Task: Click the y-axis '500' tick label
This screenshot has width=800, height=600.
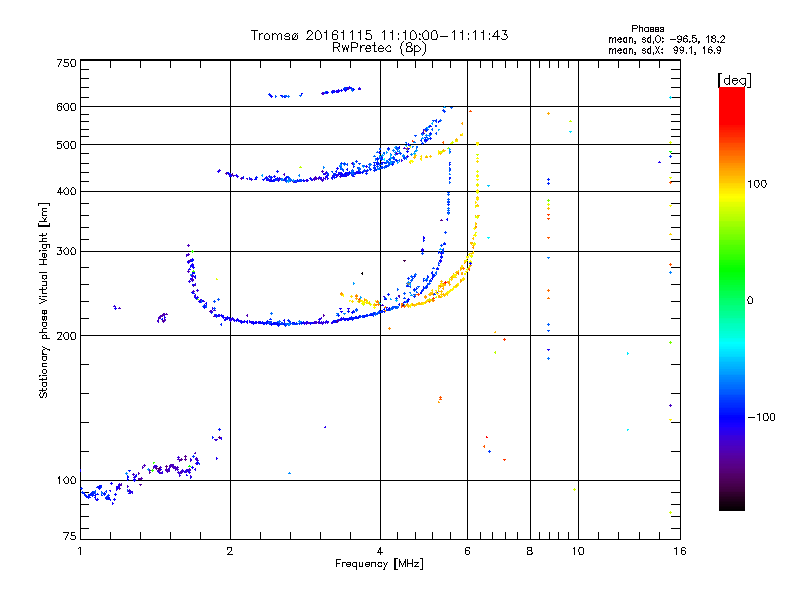Action: 66,145
